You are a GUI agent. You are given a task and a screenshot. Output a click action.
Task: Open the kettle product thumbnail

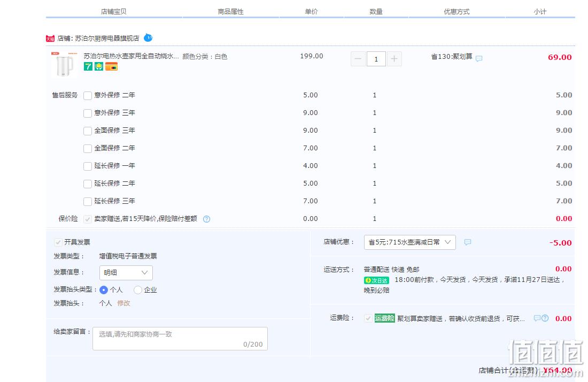[x=64, y=65]
